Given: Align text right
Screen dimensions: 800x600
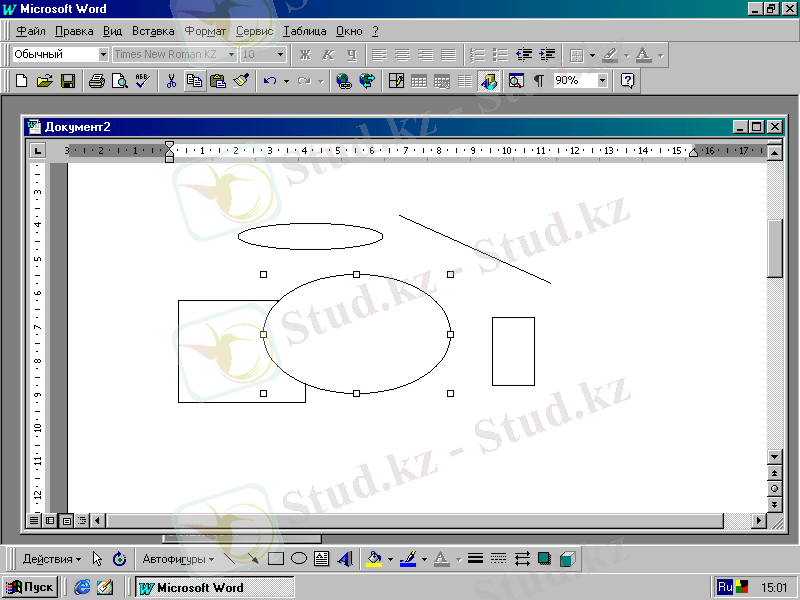Looking at the screenshot, I should (x=425, y=55).
